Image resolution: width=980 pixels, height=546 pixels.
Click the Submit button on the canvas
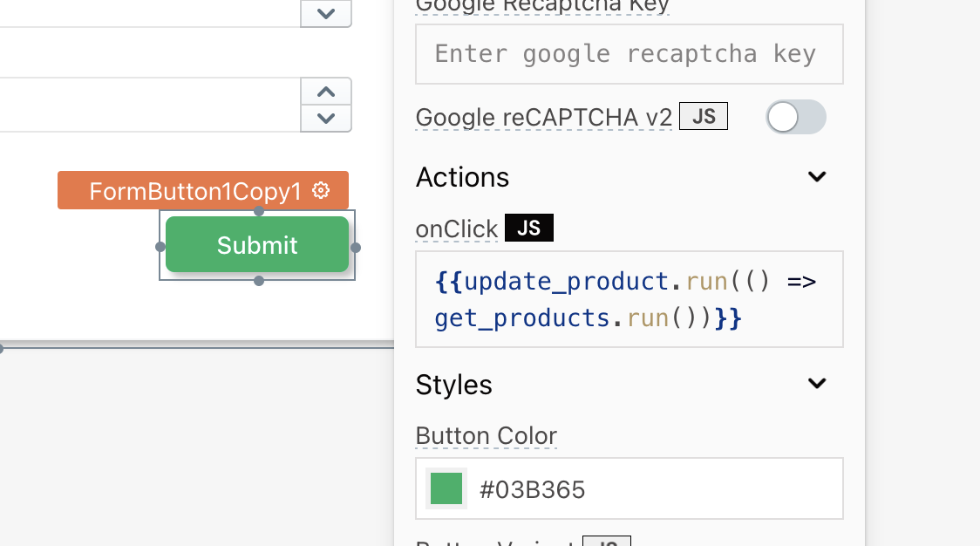[257, 245]
